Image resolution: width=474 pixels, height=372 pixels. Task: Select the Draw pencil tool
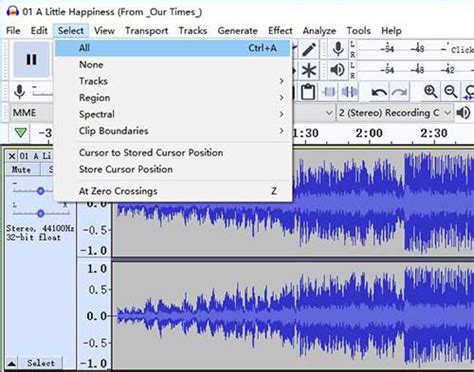pos(309,49)
